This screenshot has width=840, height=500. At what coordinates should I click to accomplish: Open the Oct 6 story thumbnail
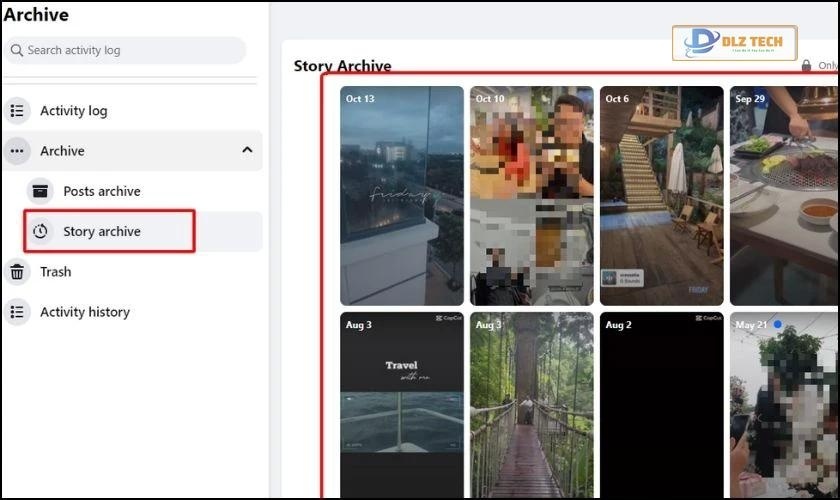click(662, 196)
